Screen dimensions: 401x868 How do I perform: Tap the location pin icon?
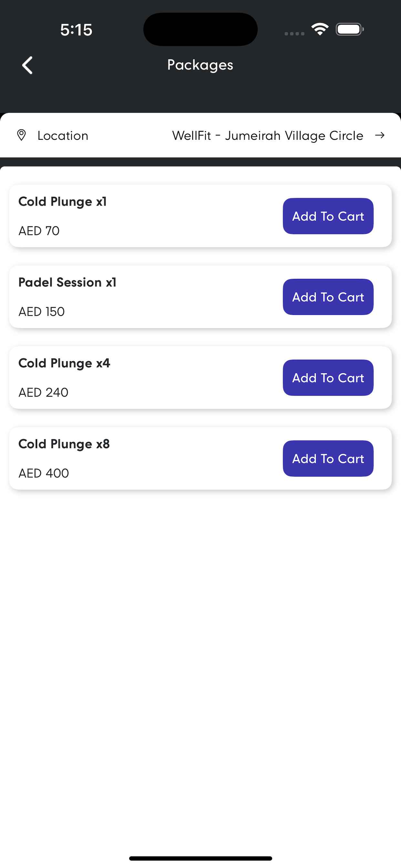[x=21, y=135]
